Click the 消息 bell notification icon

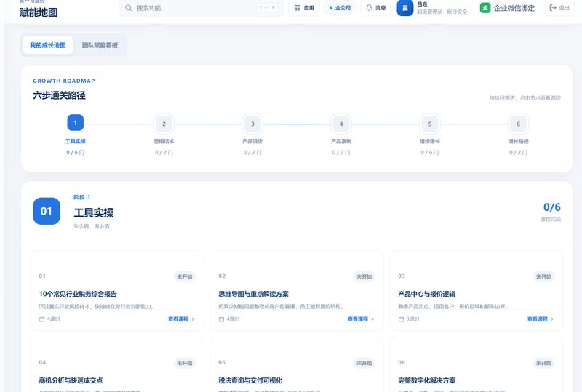point(369,8)
